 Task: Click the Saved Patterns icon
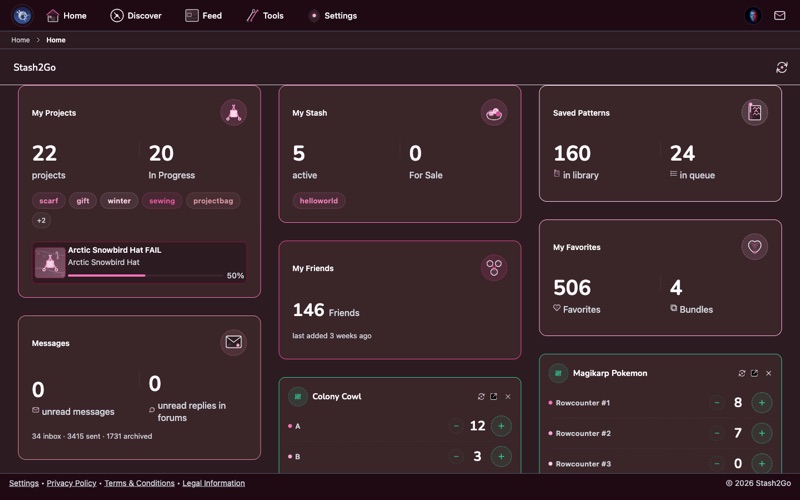click(754, 113)
